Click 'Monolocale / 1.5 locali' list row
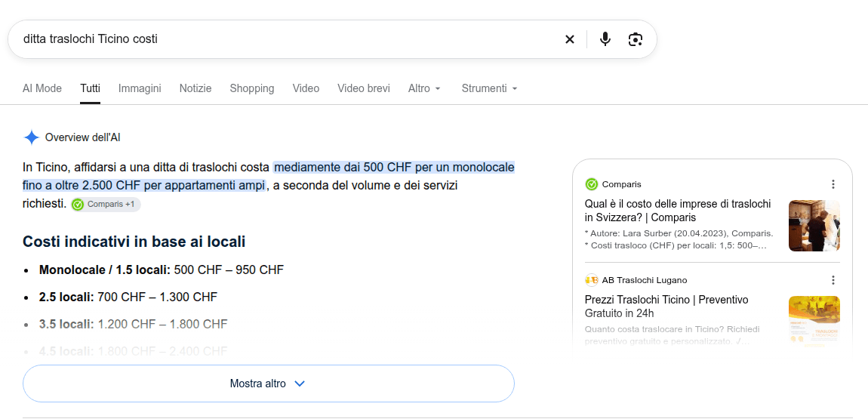Image resolution: width=868 pixels, height=419 pixels. 161,270
